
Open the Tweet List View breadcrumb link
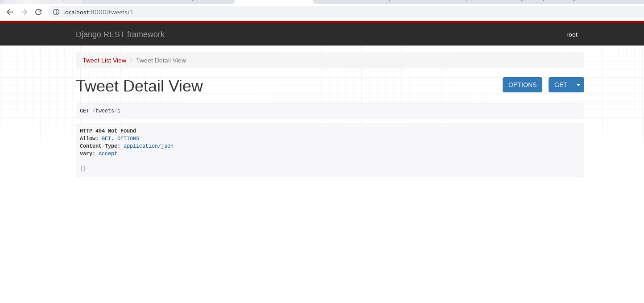coord(104,60)
